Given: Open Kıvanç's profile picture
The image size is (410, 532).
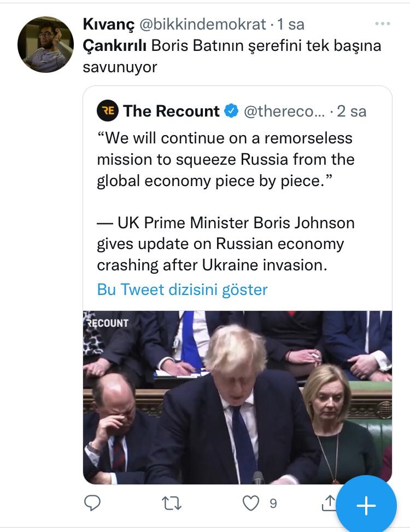Looking at the screenshot, I should click(x=45, y=44).
